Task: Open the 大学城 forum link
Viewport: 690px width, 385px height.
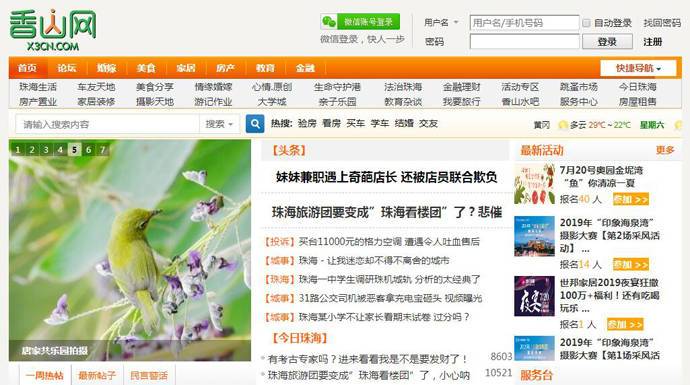Action: click(272, 102)
